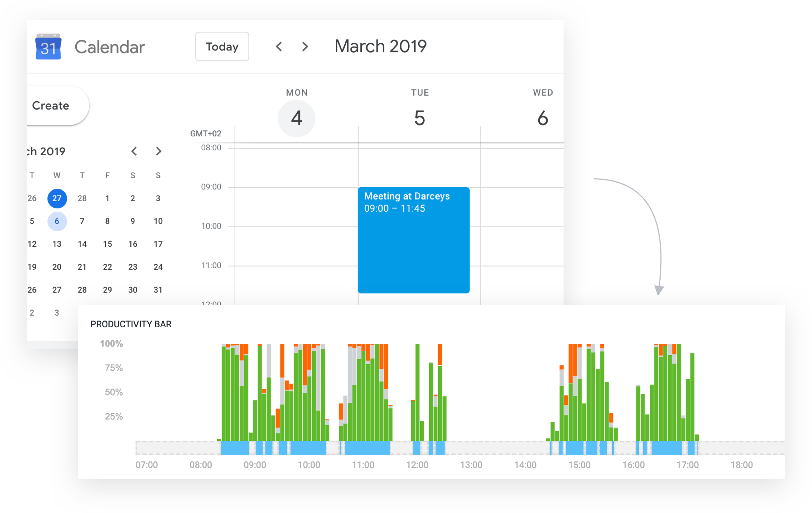Click the Google Calendar logo icon
Image resolution: width=812 pixels, height=513 pixels.
click(48, 47)
